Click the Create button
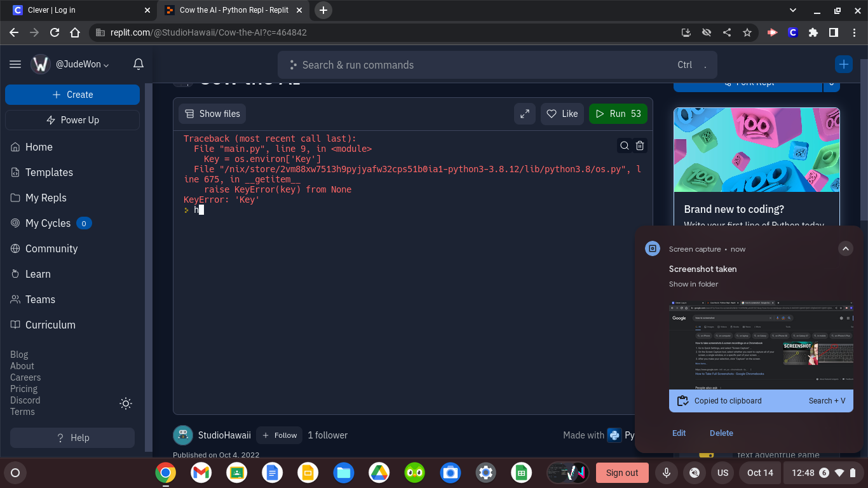This screenshot has height=488, width=868. tap(72, 95)
